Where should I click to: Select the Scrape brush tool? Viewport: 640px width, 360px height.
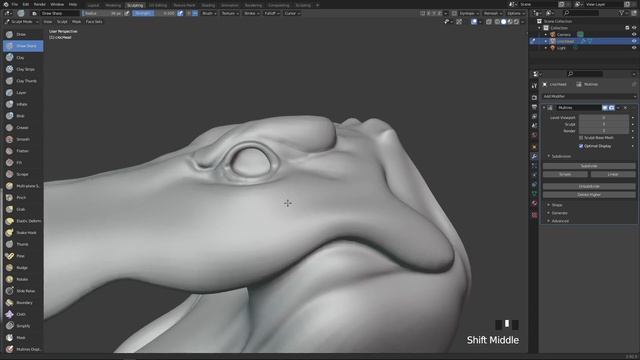tap(23, 174)
